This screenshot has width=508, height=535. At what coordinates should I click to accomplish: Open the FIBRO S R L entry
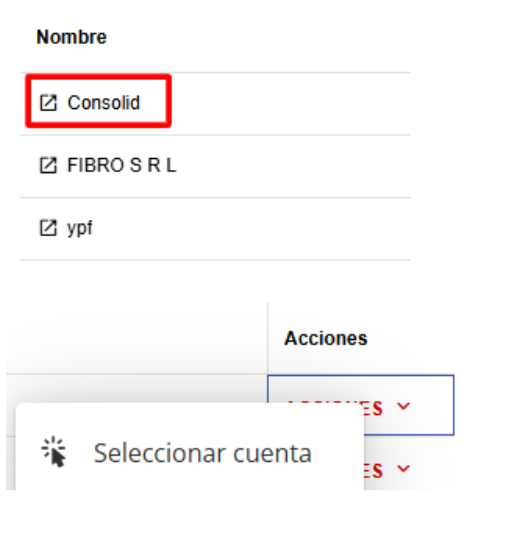point(121,165)
